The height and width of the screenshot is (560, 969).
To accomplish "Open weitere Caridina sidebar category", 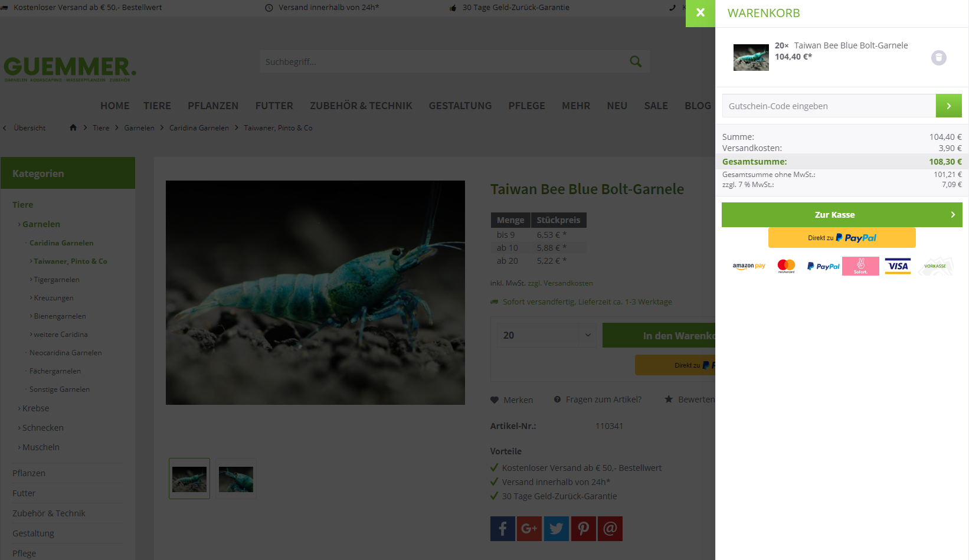I will (x=61, y=335).
